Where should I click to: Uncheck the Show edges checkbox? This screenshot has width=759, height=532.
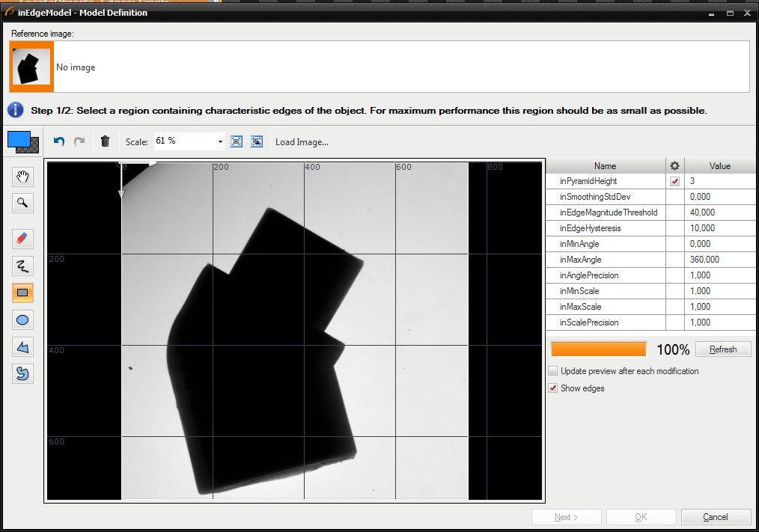pos(553,388)
